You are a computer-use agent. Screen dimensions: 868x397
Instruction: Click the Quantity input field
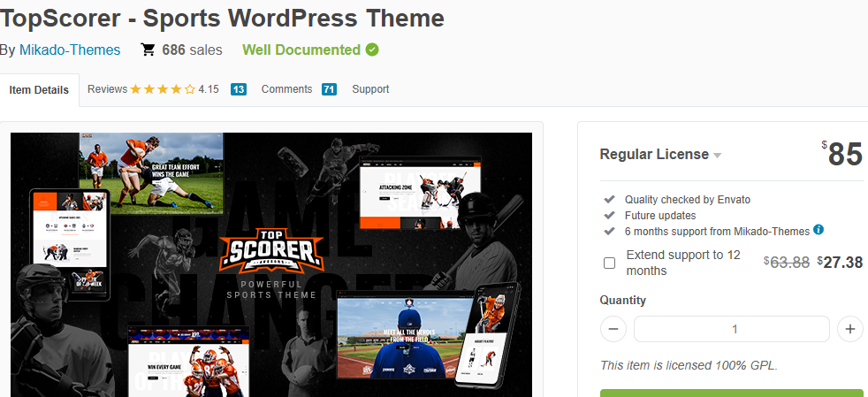pyautogui.click(x=732, y=329)
